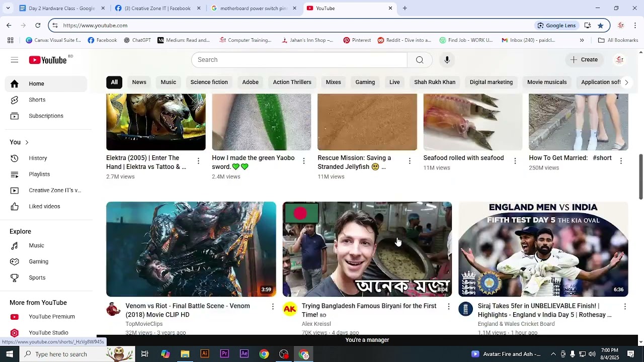The height and width of the screenshot is (362, 644).
Task: Open the All Bookmarks folder
Action: pos(618,40)
